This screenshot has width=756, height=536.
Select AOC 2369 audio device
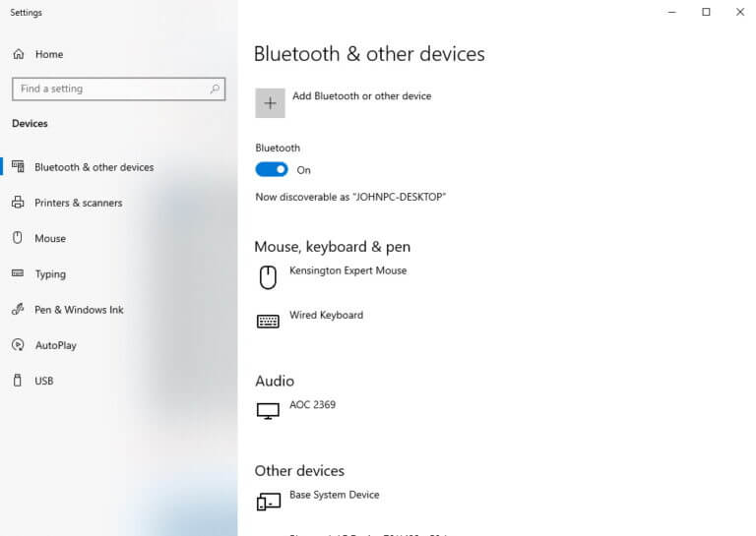click(x=312, y=404)
